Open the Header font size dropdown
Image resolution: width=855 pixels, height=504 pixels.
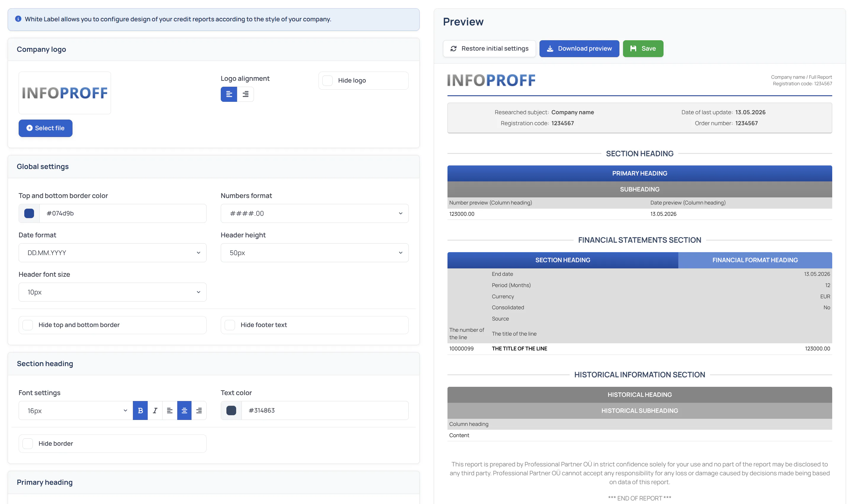point(112,292)
